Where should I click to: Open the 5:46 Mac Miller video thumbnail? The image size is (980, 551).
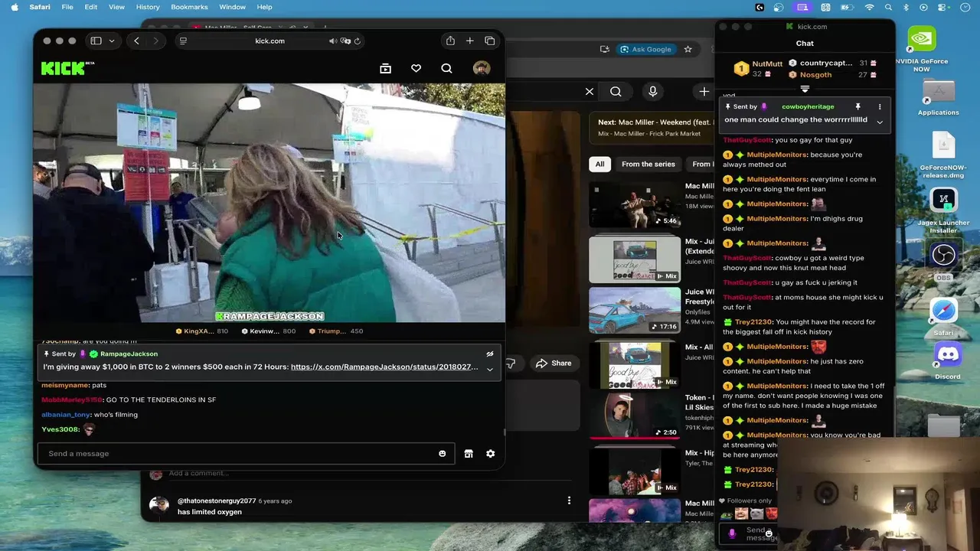(635, 204)
